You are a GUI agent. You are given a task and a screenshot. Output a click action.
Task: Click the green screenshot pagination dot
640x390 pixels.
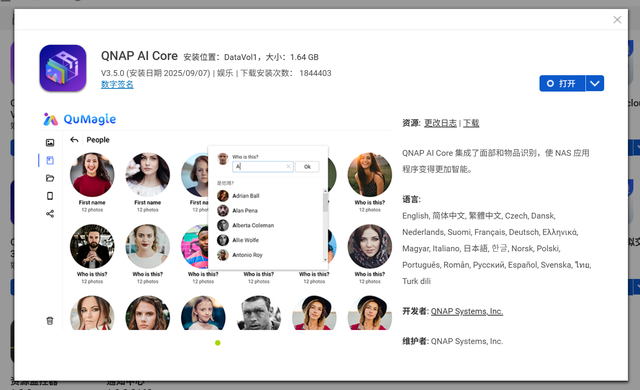[218, 343]
